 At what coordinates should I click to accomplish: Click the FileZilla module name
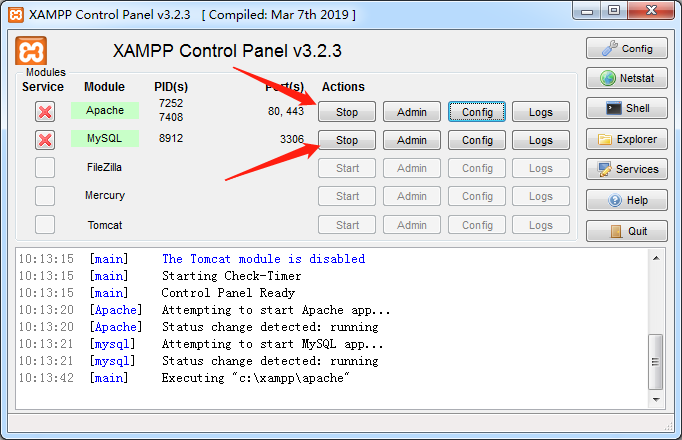(104, 167)
